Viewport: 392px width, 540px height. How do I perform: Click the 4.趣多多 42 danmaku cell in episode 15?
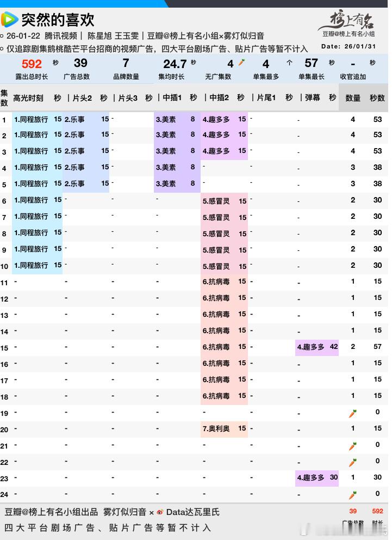tap(317, 347)
